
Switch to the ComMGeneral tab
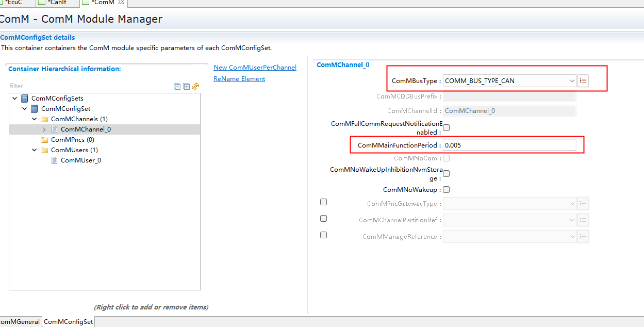(x=20, y=322)
